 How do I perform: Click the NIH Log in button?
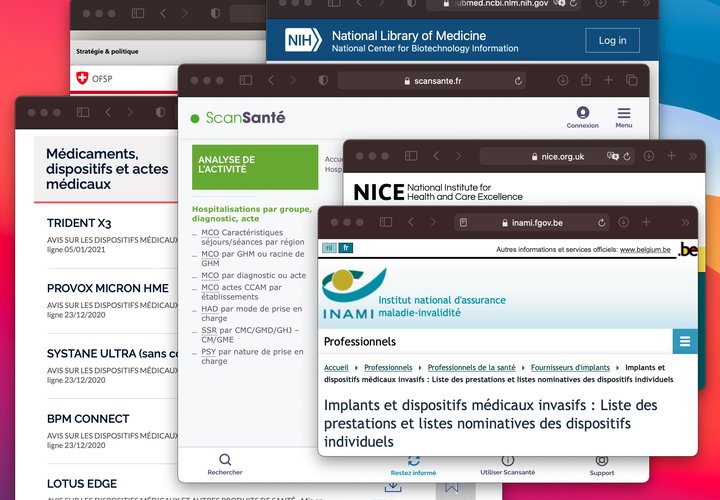tap(612, 40)
